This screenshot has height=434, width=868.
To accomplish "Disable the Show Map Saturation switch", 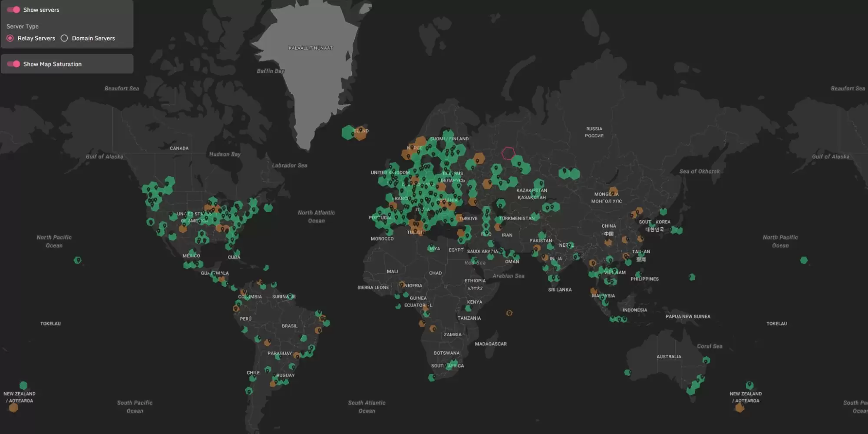I will pos(13,64).
